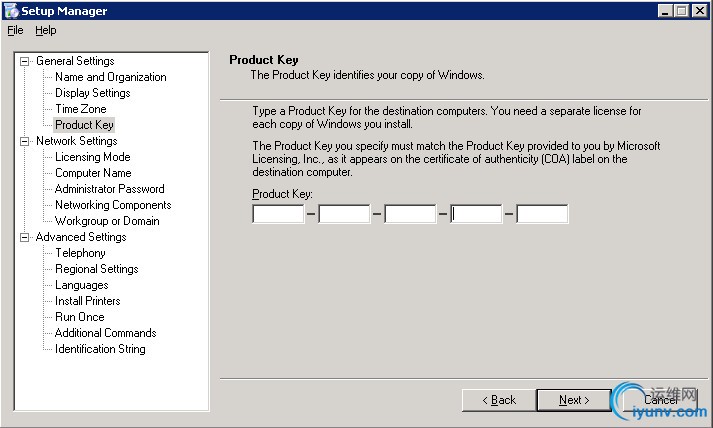The height and width of the screenshot is (428, 713).
Task: Collapse the General Settings tree node
Action: point(26,61)
